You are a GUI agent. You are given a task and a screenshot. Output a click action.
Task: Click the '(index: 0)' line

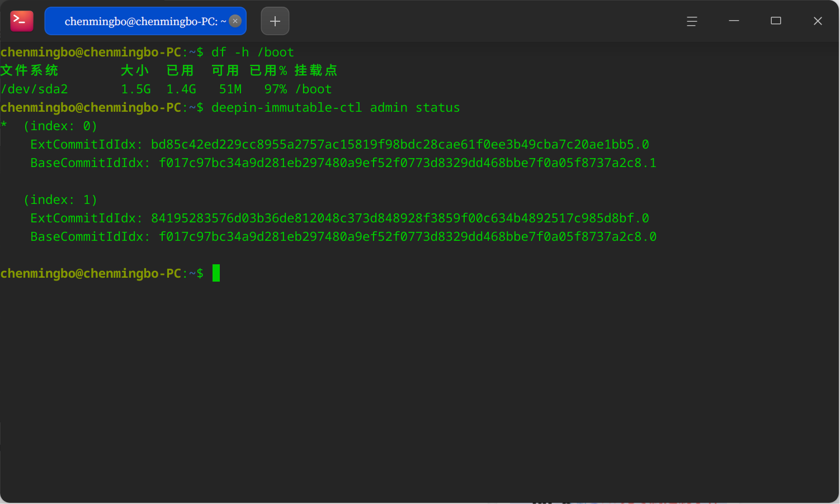(60, 126)
